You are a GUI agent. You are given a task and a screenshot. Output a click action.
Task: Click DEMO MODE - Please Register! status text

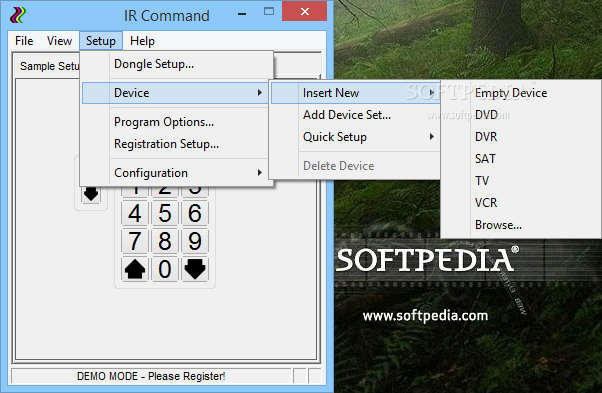tap(151, 376)
